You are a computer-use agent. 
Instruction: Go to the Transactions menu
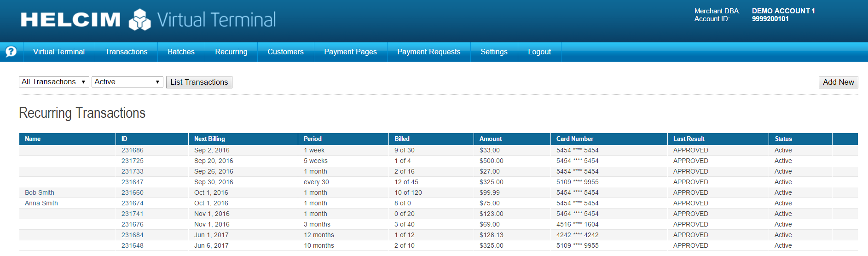point(126,52)
